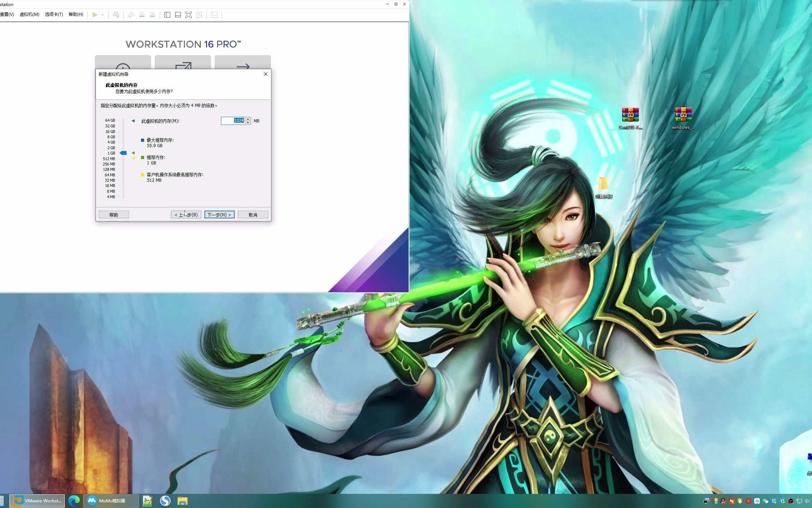Click the green power-on play icon
812x508 pixels.
[x=95, y=14]
